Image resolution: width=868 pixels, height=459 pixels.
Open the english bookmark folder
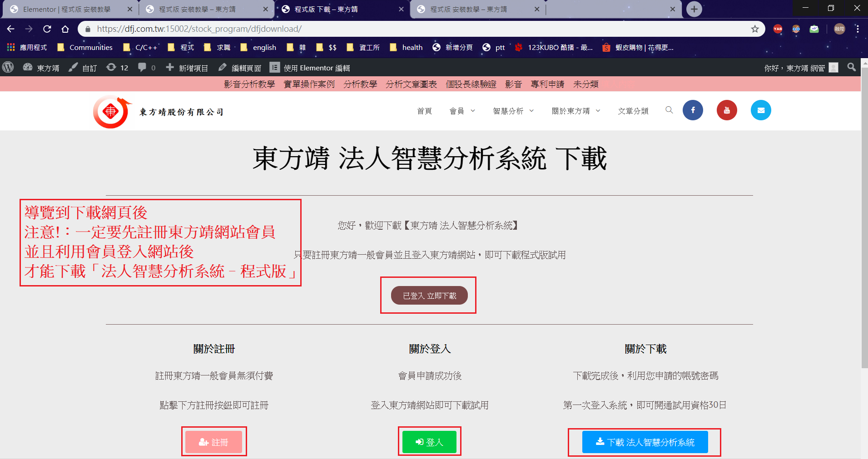tap(258, 47)
